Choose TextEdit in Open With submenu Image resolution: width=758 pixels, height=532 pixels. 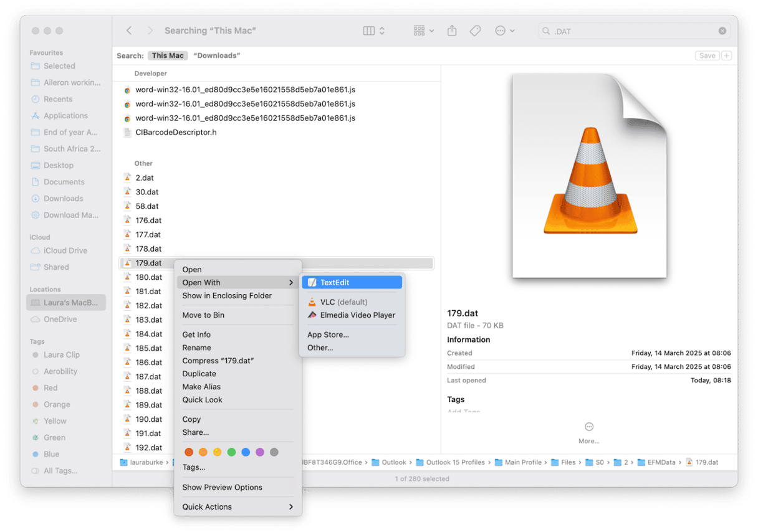[352, 283]
